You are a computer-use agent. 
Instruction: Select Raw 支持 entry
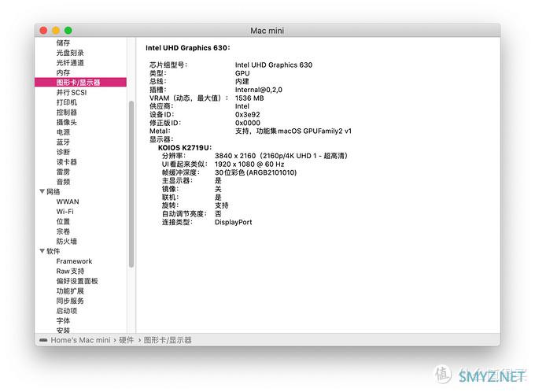click(x=70, y=271)
